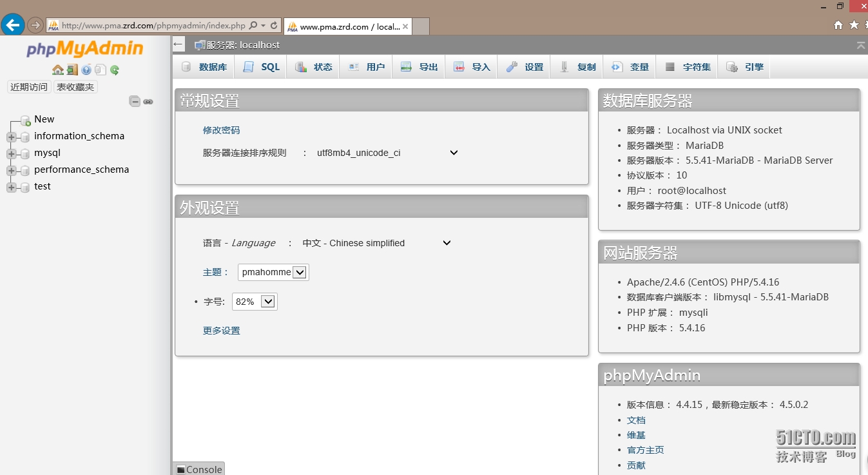Click the 主题 theme link
The image size is (868, 475).
click(212, 272)
